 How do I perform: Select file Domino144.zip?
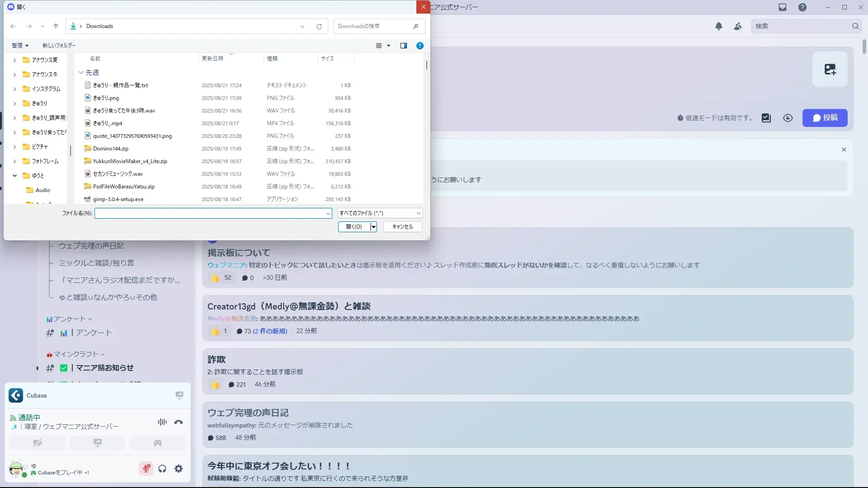point(111,149)
